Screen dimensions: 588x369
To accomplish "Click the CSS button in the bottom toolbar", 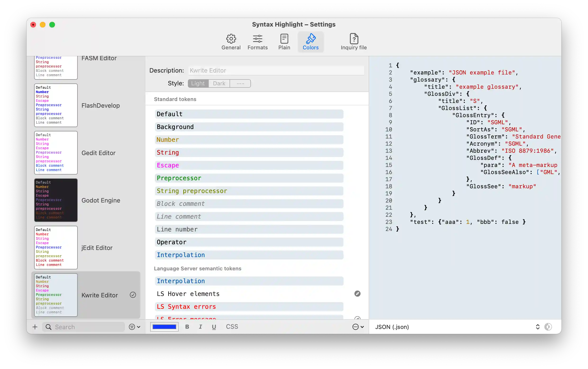I will pyautogui.click(x=232, y=327).
